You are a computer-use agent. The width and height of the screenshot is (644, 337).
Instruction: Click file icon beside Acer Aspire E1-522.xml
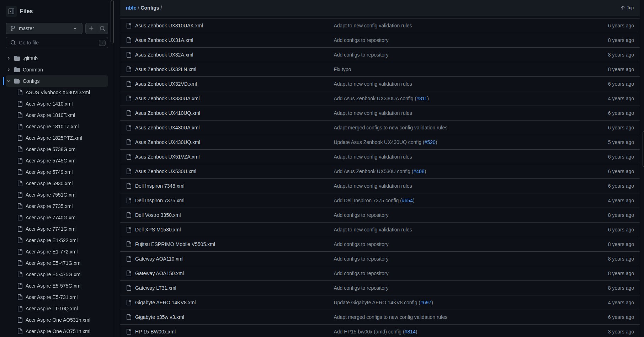pos(20,240)
